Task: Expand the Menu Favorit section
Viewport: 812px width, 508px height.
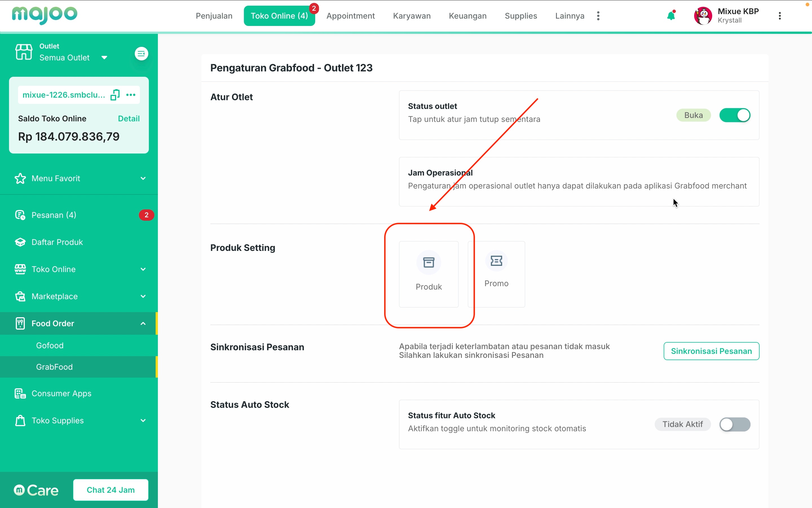Action: click(143, 178)
